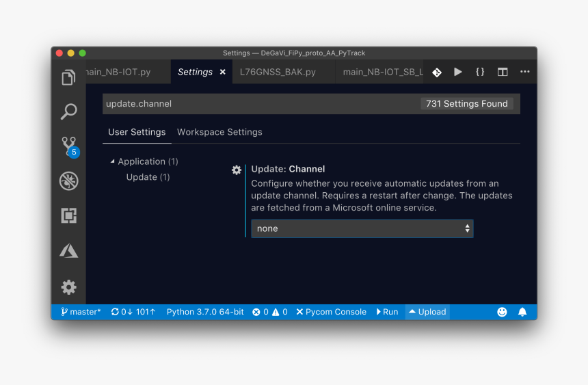Close the Settings tab
The width and height of the screenshot is (588, 385).
[x=223, y=72]
